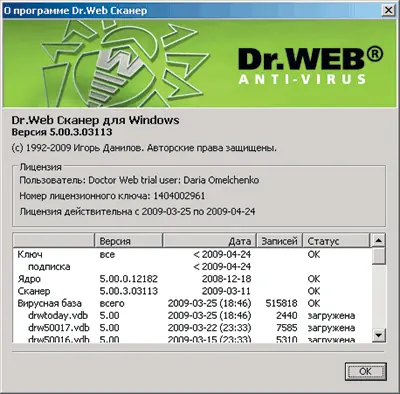400x394 pixels.
Task: Select the drwtoday.vdb entry
Action: [x=192, y=315]
